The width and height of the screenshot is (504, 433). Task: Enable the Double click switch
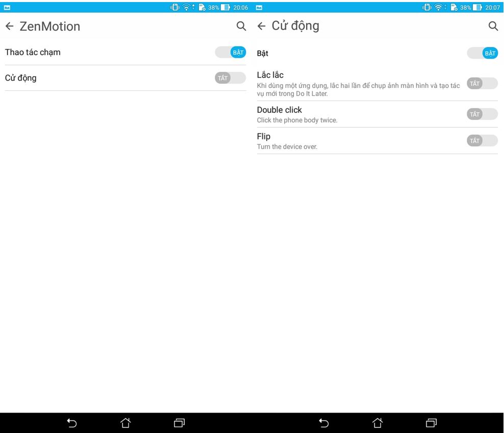(483, 114)
